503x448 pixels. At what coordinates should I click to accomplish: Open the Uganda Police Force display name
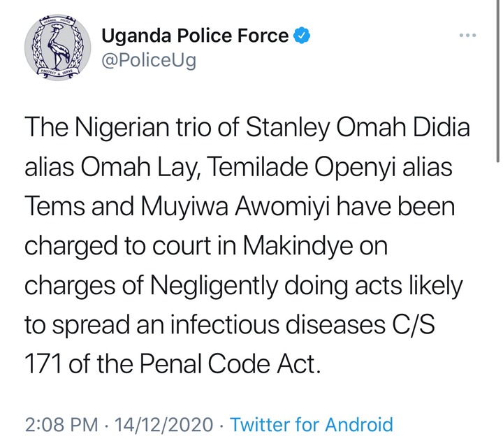(195, 36)
